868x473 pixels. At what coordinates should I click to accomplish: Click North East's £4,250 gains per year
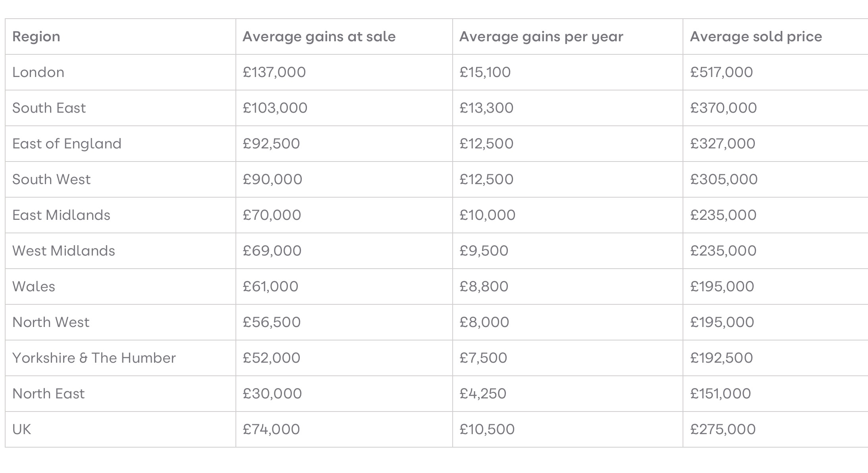pos(483,394)
